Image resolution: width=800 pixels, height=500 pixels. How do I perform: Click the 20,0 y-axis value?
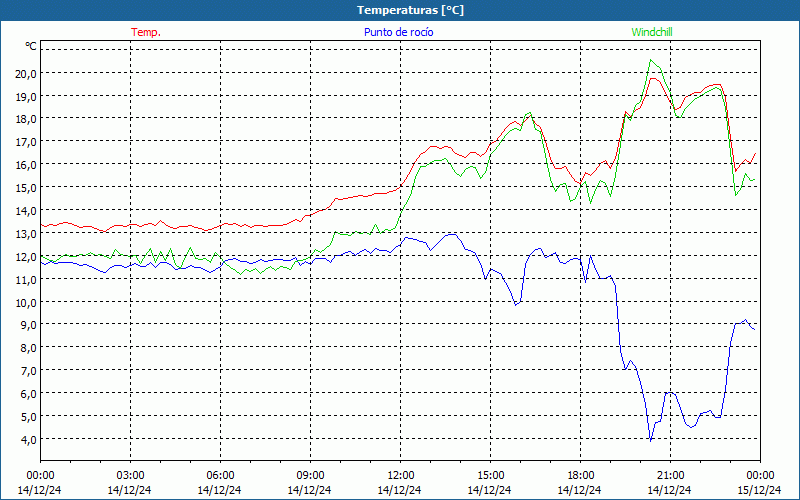click(x=26, y=73)
